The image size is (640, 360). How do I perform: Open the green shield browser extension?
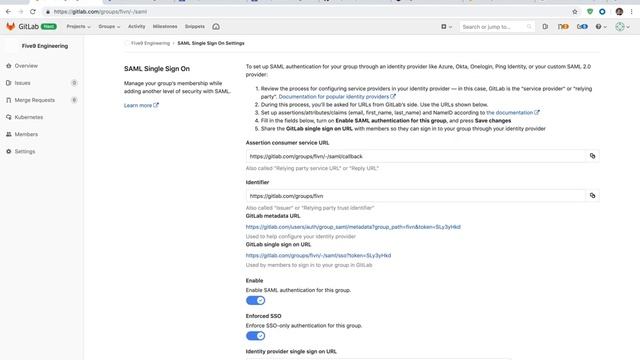(x=590, y=12)
